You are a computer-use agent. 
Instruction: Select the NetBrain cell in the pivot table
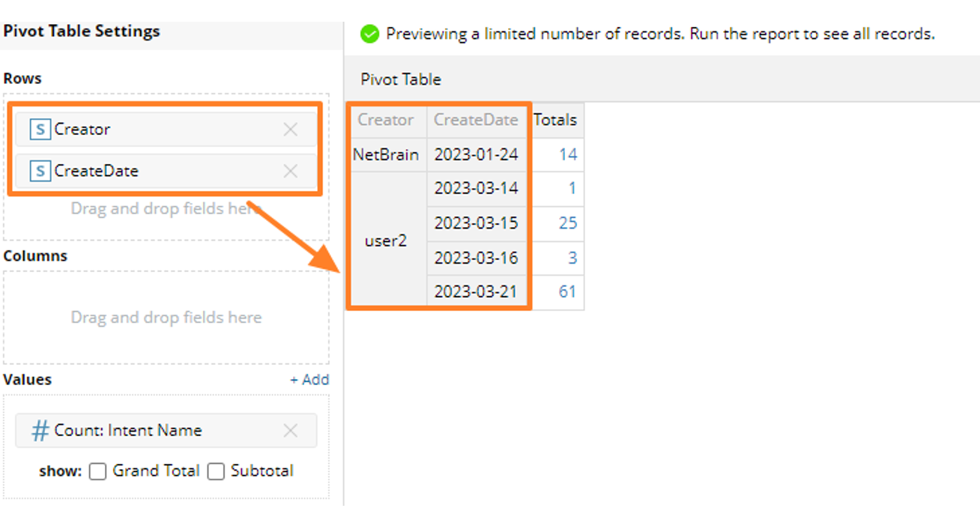387,154
